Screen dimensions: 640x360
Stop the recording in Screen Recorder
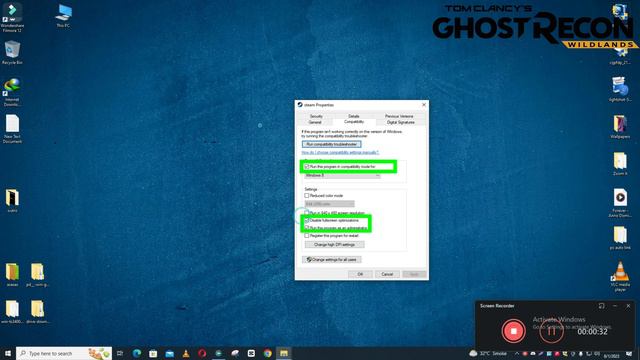[513, 331]
